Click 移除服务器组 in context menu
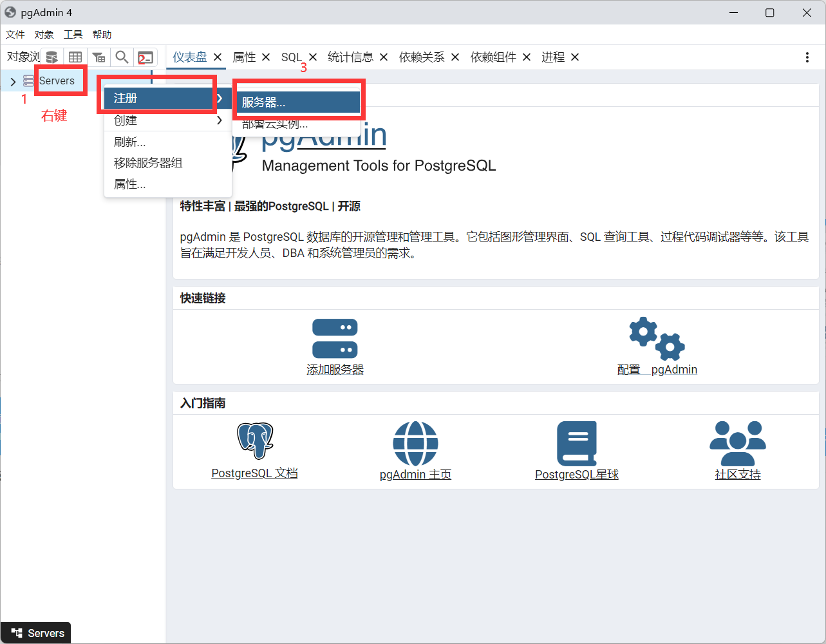The image size is (826, 644). pos(148,163)
